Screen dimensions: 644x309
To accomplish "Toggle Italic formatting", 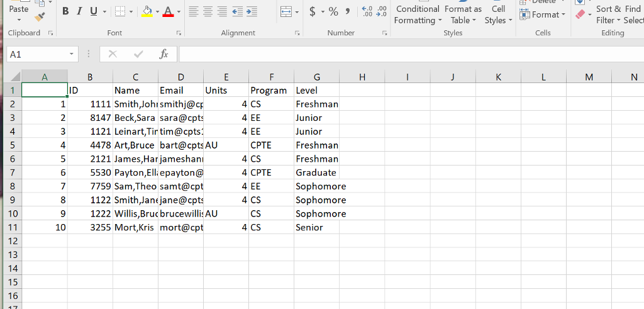I will click(x=79, y=11).
